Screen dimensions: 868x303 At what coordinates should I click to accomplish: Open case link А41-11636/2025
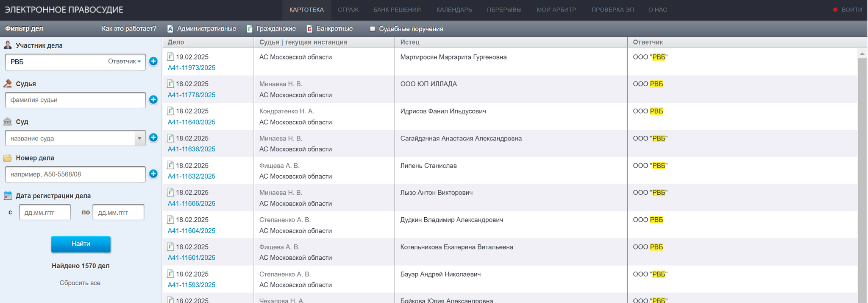(x=192, y=149)
